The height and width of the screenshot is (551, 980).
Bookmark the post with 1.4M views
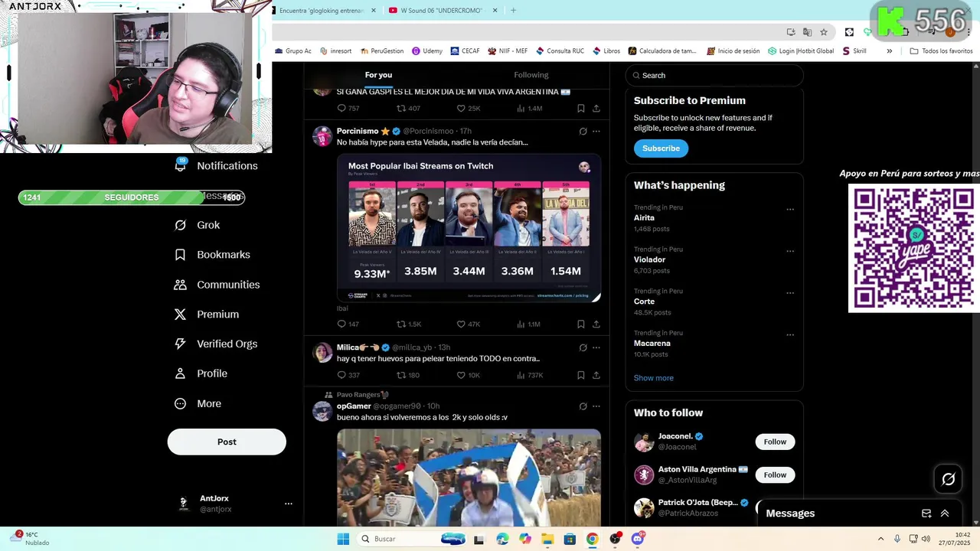point(580,109)
